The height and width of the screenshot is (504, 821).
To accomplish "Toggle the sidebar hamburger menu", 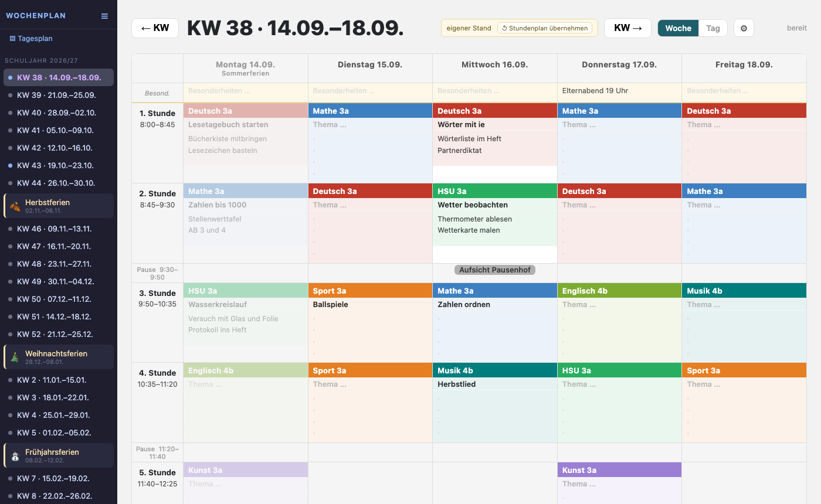I will click(104, 16).
